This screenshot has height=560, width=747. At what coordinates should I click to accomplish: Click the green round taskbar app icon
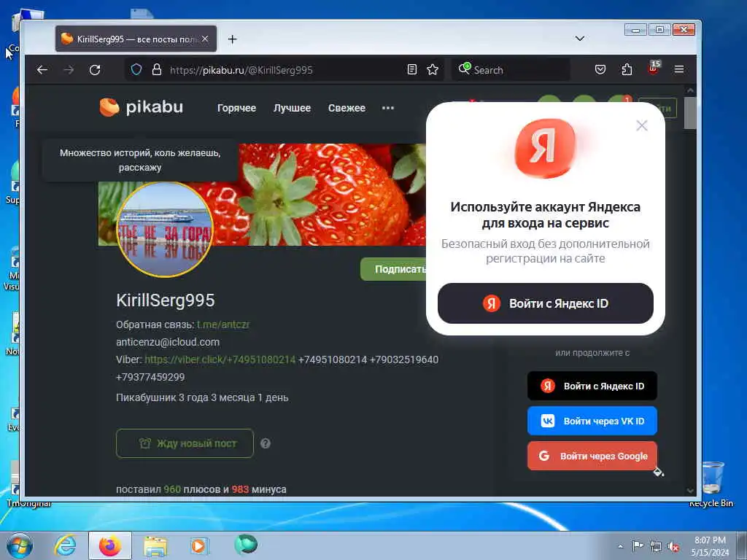pos(246,545)
